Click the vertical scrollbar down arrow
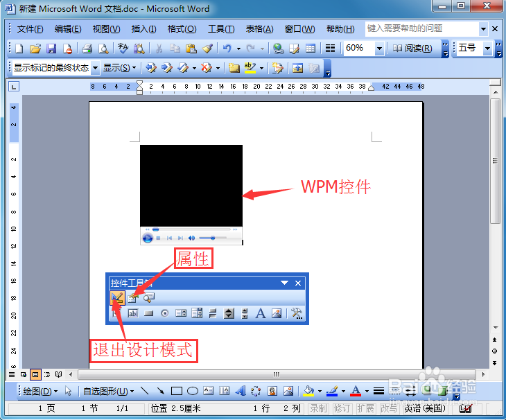The height and width of the screenshot is (420, 506). point(496,328)
